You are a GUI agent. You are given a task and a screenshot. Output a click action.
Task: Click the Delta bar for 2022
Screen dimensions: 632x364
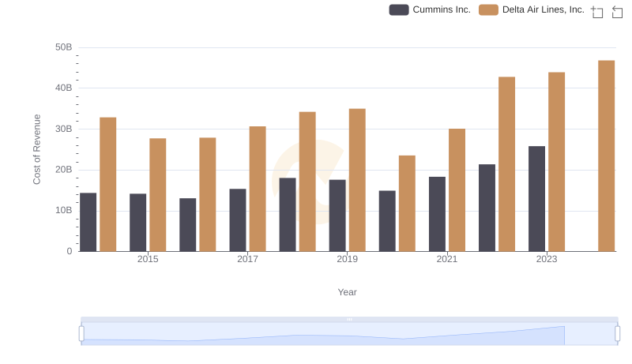506,164
